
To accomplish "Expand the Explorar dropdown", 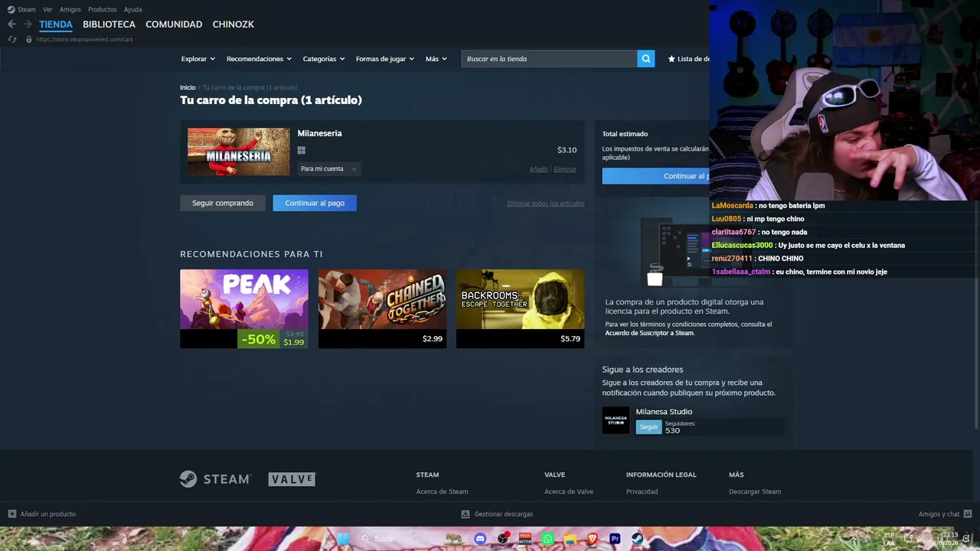I will tap(198, 59).
